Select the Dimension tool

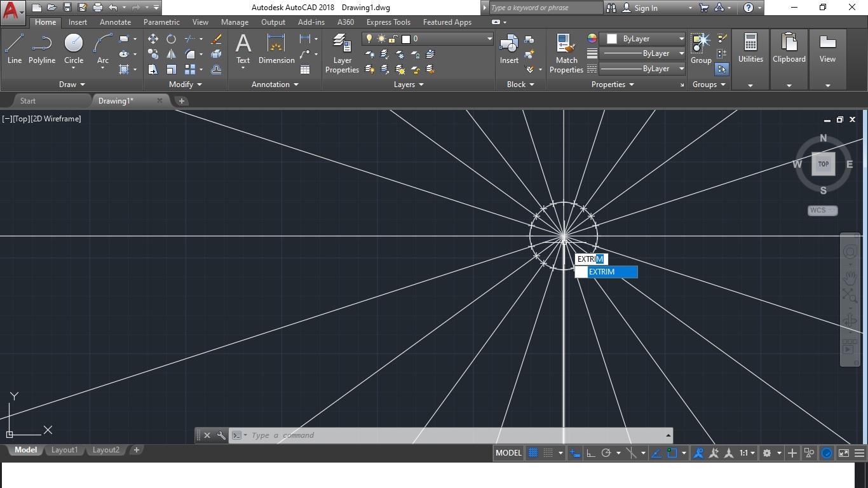[276, 49]
